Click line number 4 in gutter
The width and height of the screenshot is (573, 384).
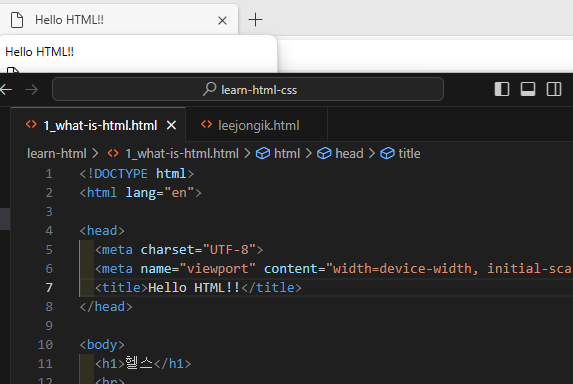[x=49, y=231]
